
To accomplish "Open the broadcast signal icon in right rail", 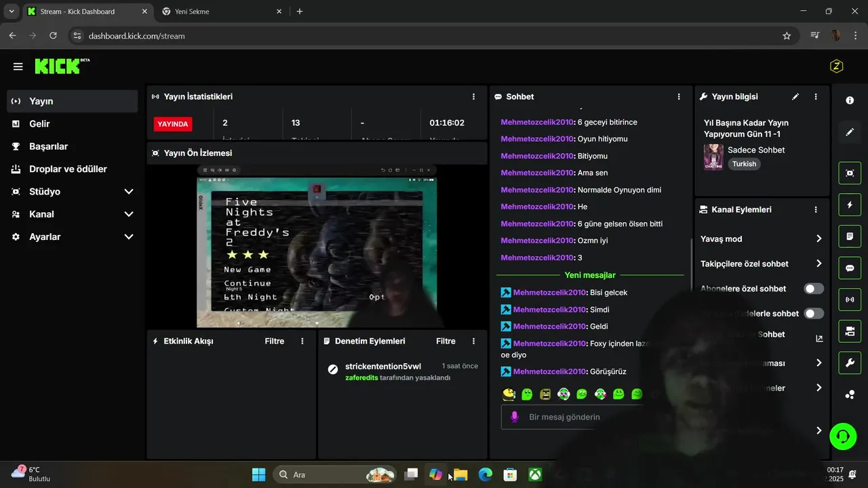I will pyautogui.click(x=850, y=300).
